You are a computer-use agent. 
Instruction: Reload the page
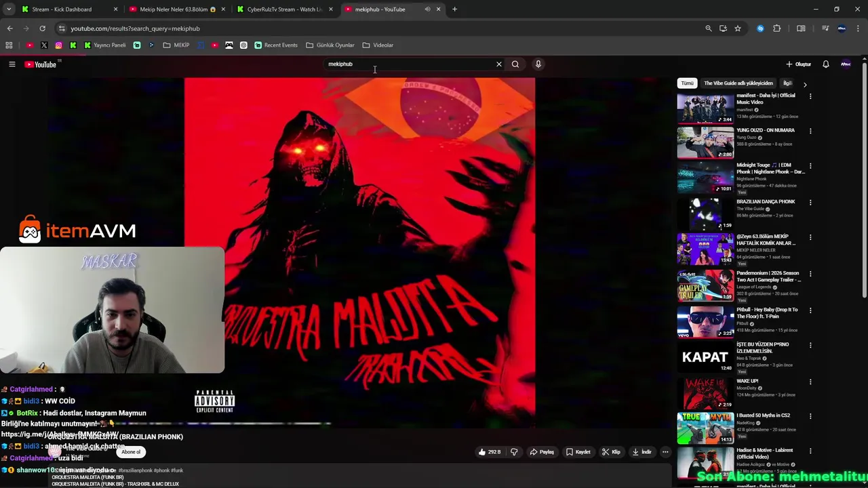[x=42, y=28]
